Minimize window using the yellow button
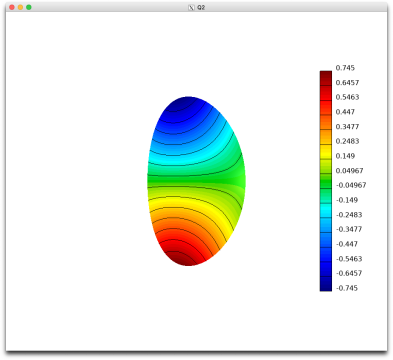 [20, 7]
